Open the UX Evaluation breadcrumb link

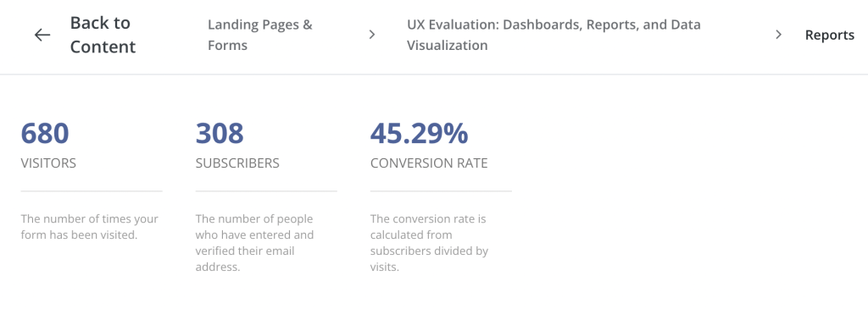[x=554, y=35]
